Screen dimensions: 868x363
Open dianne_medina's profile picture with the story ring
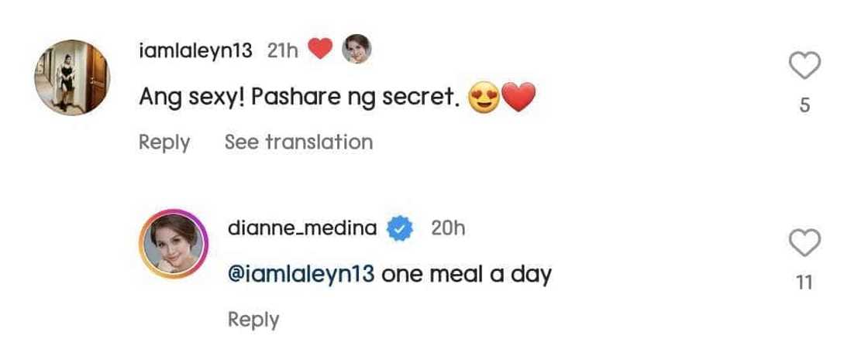pyautogui.click(x=174, y=253)
